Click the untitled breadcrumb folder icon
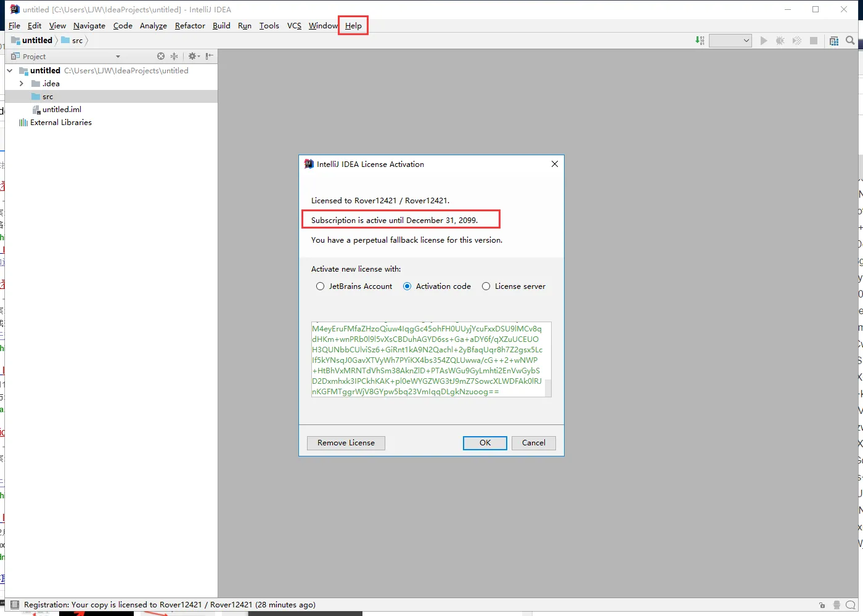This screenshot has height=616, width=863. [x=15, y=40]
